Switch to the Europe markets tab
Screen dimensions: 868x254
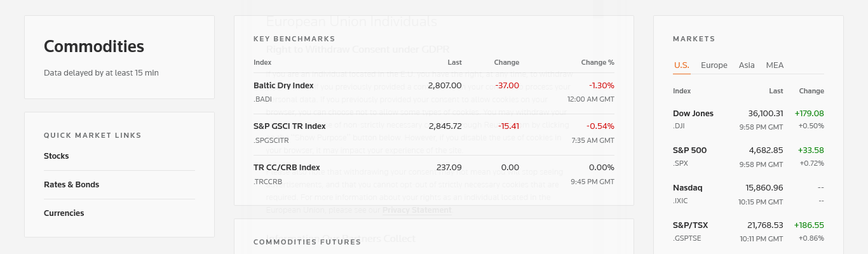[714, 65]
